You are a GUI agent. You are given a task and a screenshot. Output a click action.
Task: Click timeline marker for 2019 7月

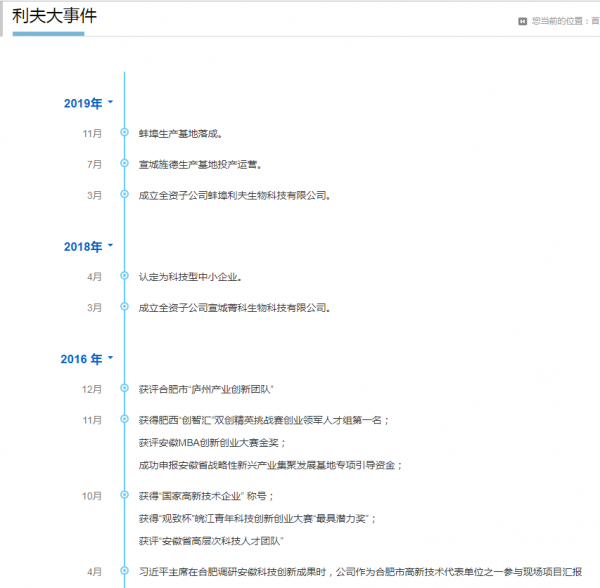[x=124, y=163]
